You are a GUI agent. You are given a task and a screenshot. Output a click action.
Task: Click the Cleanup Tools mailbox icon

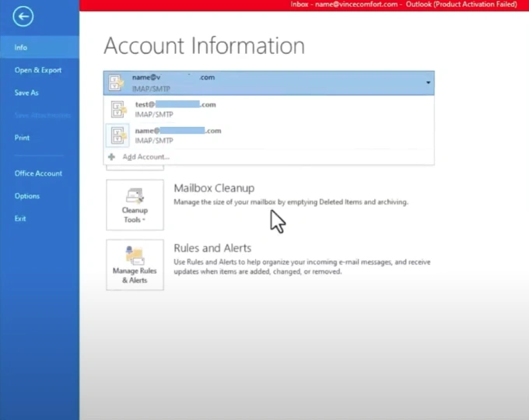tap(135, 196)
